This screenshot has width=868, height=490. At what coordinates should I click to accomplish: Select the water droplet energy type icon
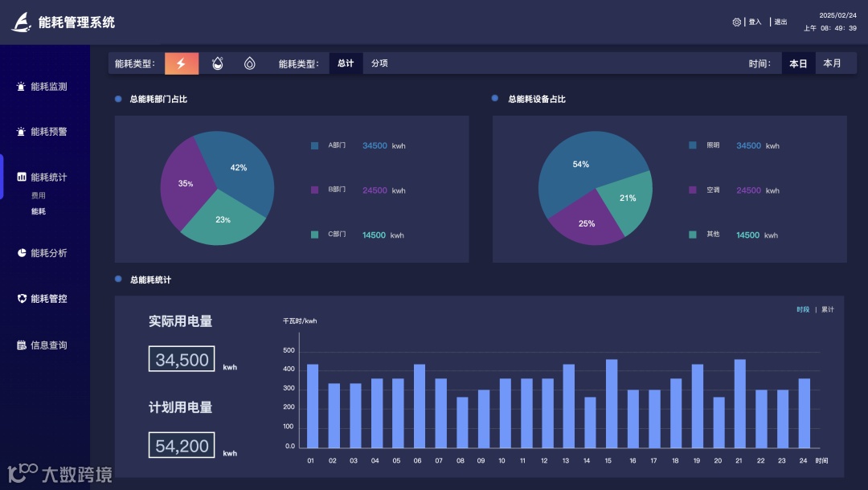click(250, 63)
